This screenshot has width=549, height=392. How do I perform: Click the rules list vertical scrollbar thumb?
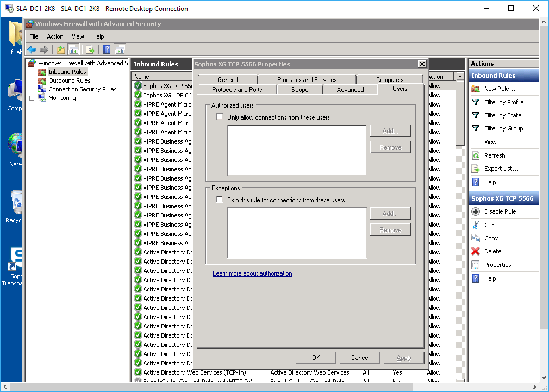460,113
